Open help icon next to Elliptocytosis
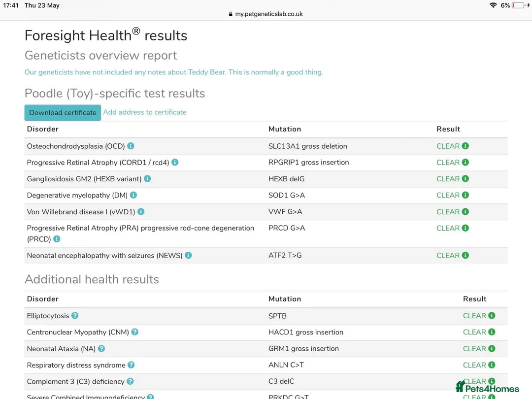 pos(75,315)
